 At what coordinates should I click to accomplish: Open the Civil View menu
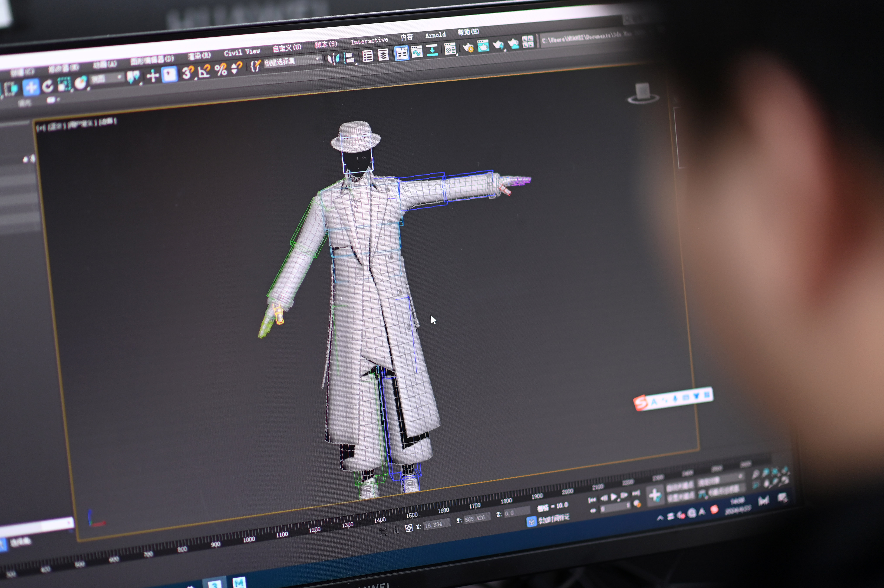[242, 52]
